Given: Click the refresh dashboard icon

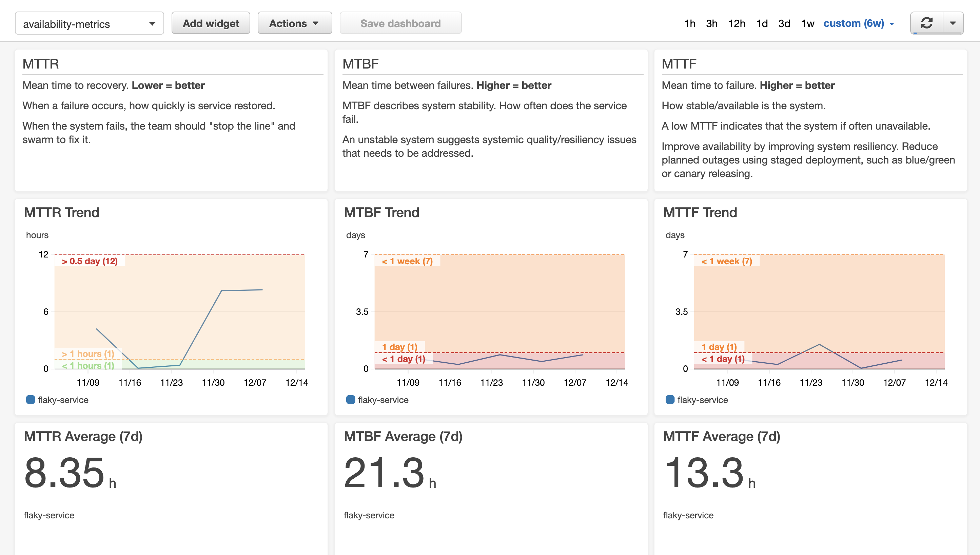Looking at the screenshot, I should 926,23.
